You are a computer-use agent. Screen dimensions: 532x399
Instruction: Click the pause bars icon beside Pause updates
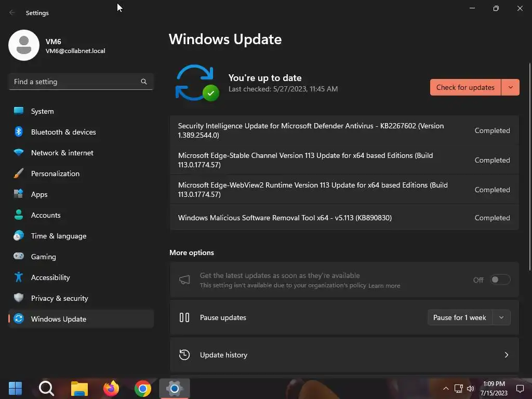pyautogui.click(x=184, y=317)
